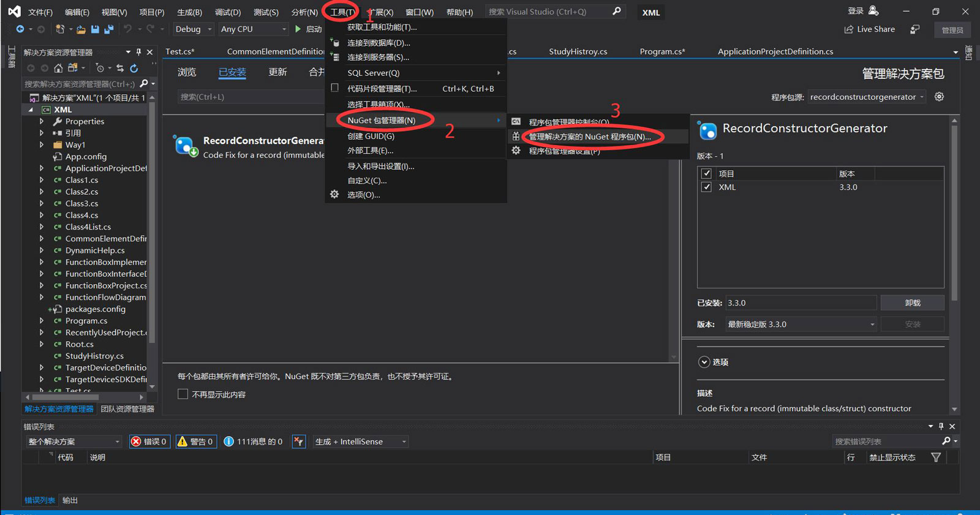The height and width of the screenshot is (515, 980).
Task: Pin the Solution Explorer panel
Action: (x=139, y=52)
